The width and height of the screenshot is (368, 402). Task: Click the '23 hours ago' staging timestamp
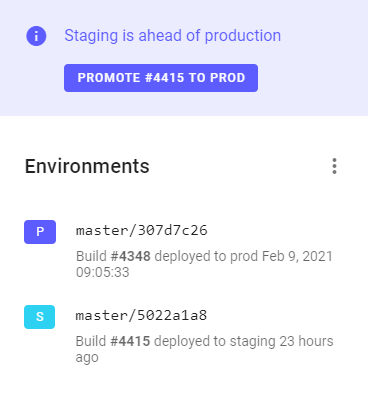pos(204,349)
